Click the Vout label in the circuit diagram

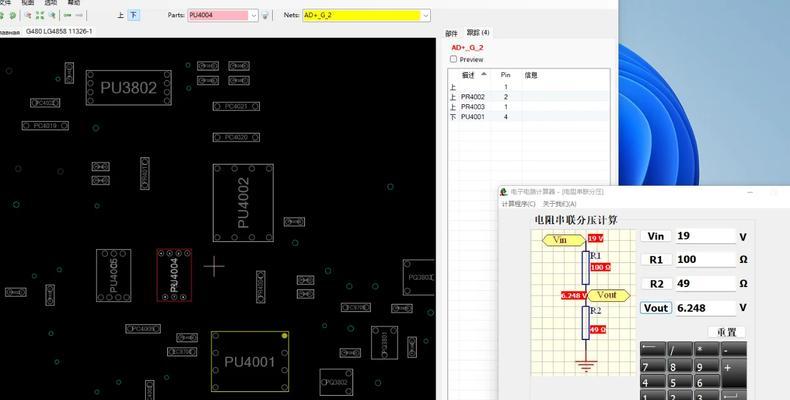608,295
